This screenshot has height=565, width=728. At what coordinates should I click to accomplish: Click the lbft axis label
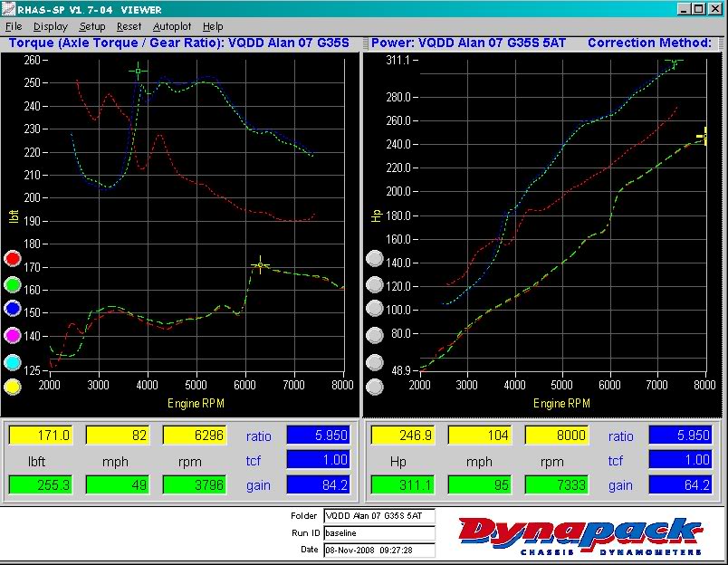(x=14, y=215)
